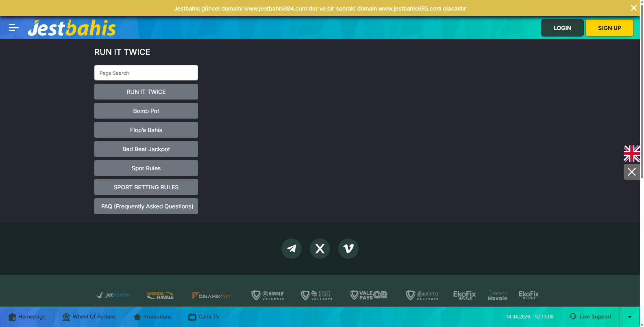Screen dimensions: 644x327
Task: Dismiss the language flag widget
Action: point(632,172)
